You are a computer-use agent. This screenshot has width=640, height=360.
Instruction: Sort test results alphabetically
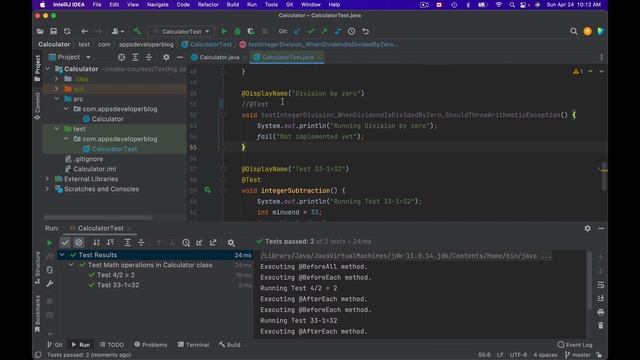97,243
